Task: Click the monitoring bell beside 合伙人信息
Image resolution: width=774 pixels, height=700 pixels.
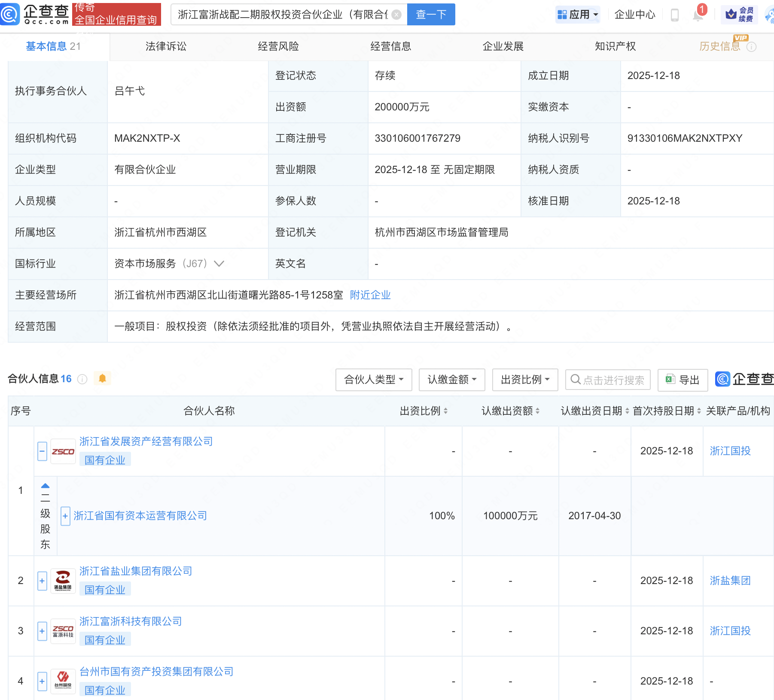Action: [102, 378]
